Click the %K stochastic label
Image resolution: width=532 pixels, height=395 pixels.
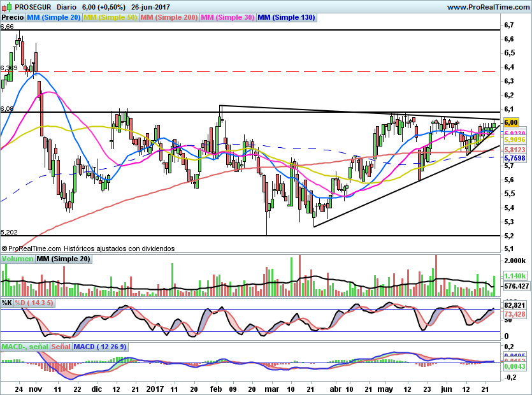[x=7, y=303]
